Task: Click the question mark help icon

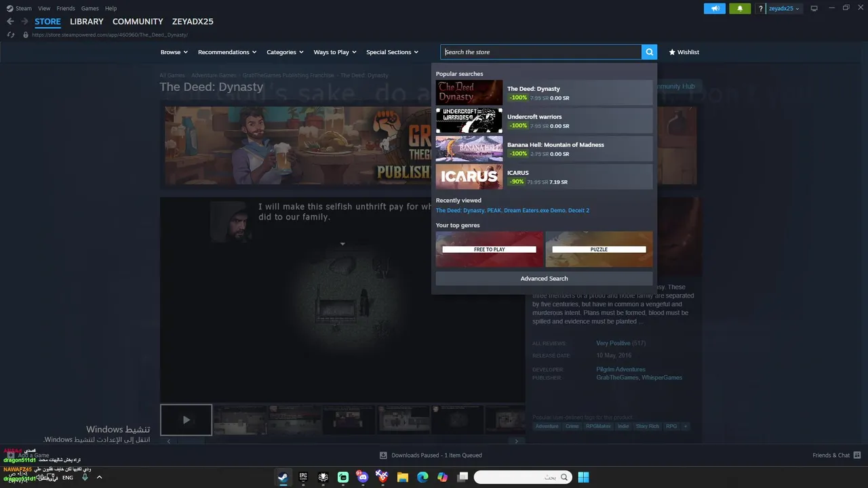Action: [761, 9]
